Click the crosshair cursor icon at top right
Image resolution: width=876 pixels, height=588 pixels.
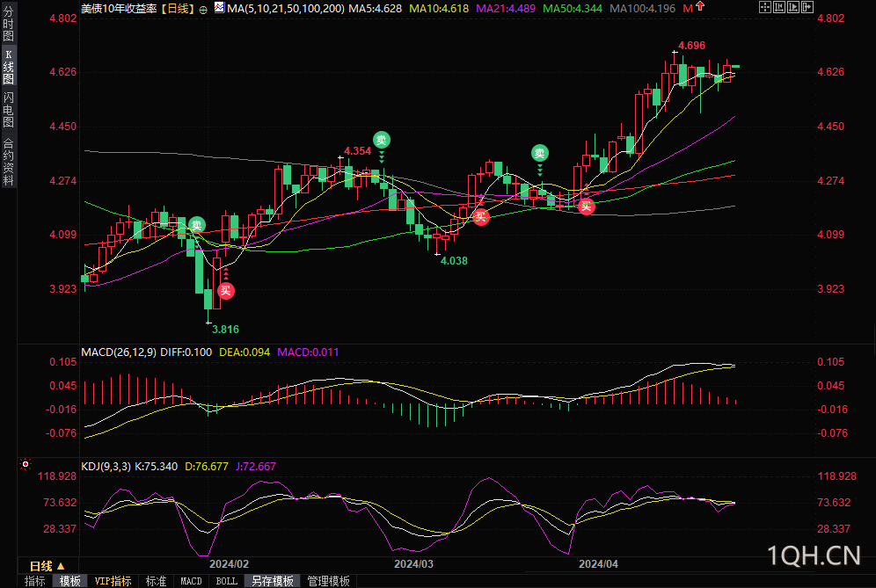pyautogui.click(x=765, y=7)
